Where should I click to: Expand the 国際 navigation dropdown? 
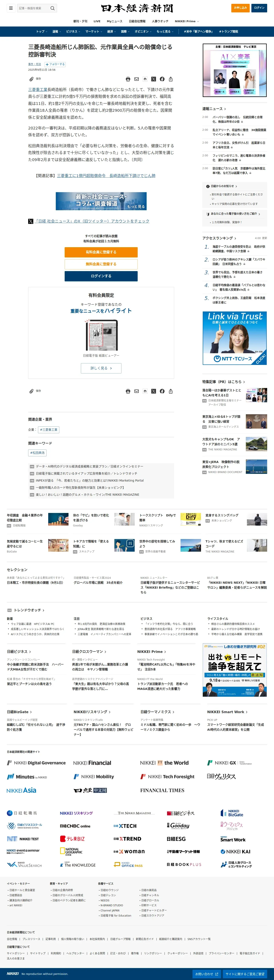tap(126, 32)
